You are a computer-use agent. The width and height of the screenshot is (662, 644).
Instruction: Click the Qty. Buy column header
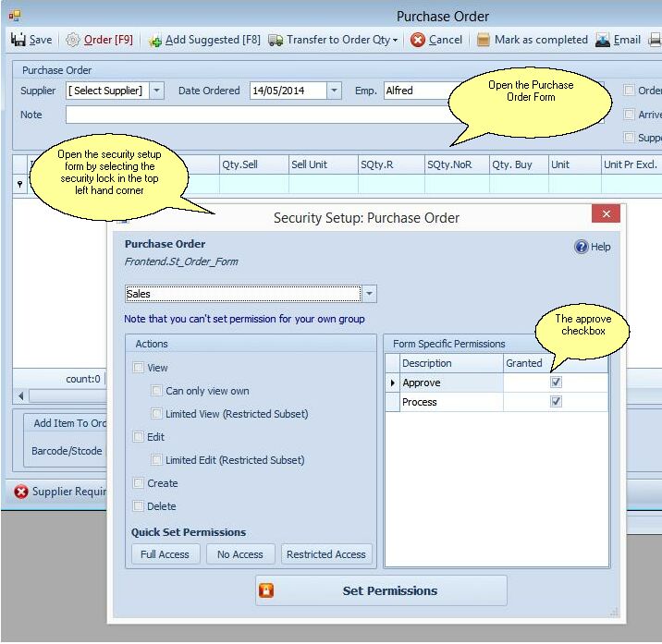click(x=520, y=164)
